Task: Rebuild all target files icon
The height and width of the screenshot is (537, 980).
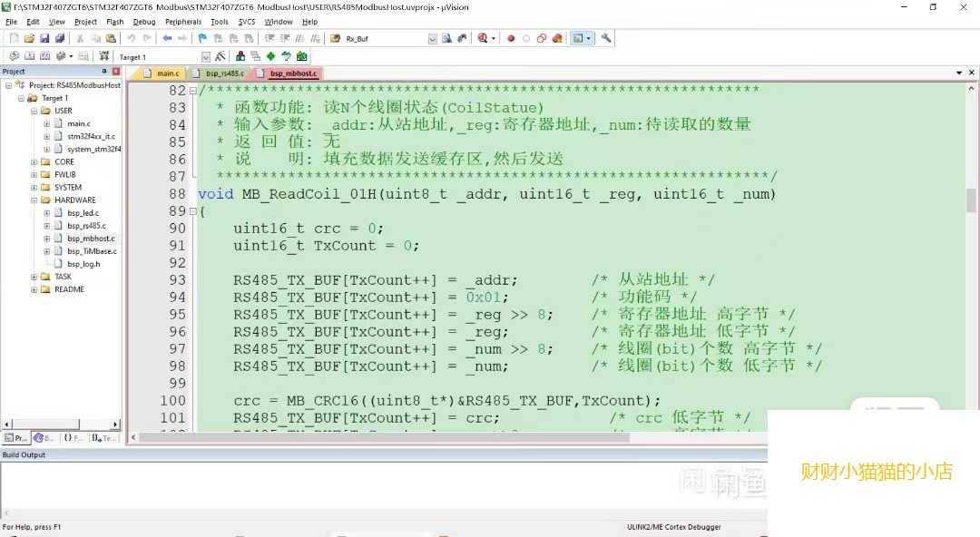Action: pos(44,56)
